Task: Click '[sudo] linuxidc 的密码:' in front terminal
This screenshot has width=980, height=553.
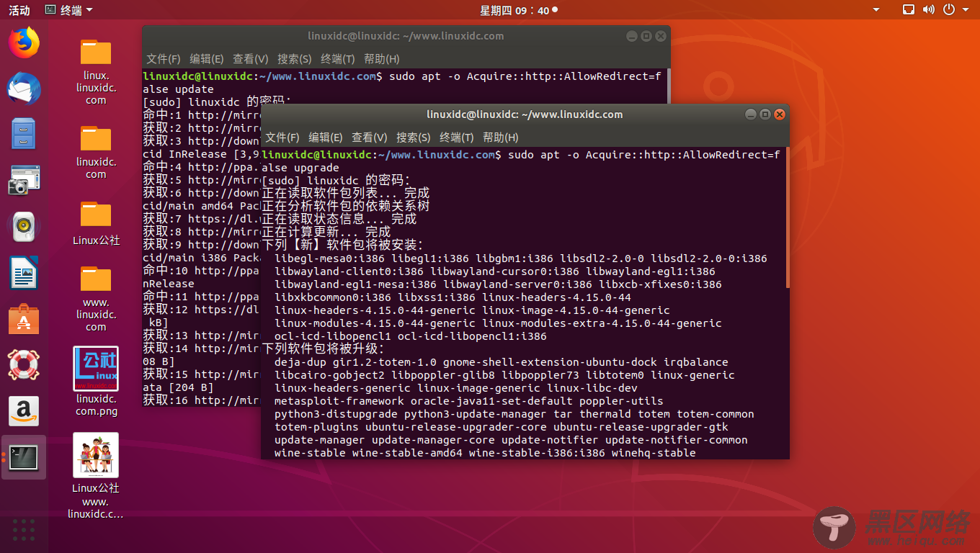Action: click(336, 181)
